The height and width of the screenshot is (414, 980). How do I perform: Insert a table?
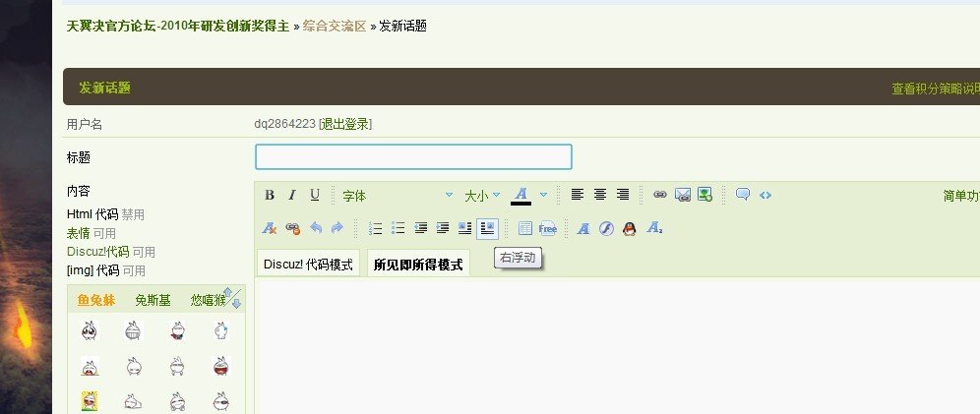525,228
